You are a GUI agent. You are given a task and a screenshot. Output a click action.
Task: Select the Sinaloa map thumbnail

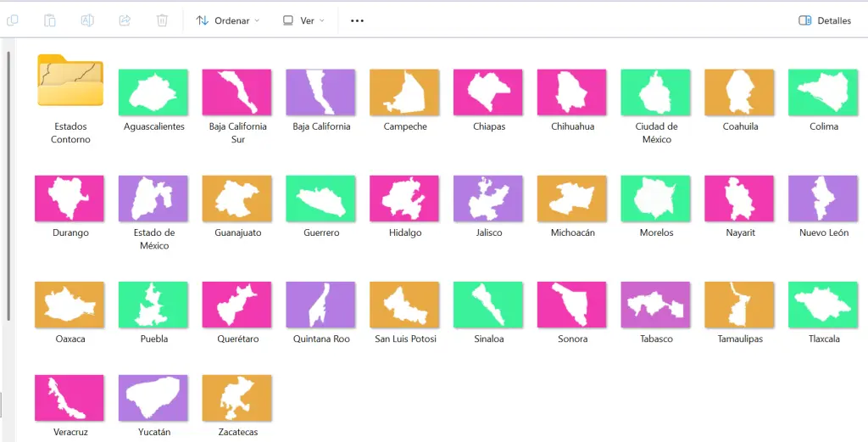tap(488, 305)
